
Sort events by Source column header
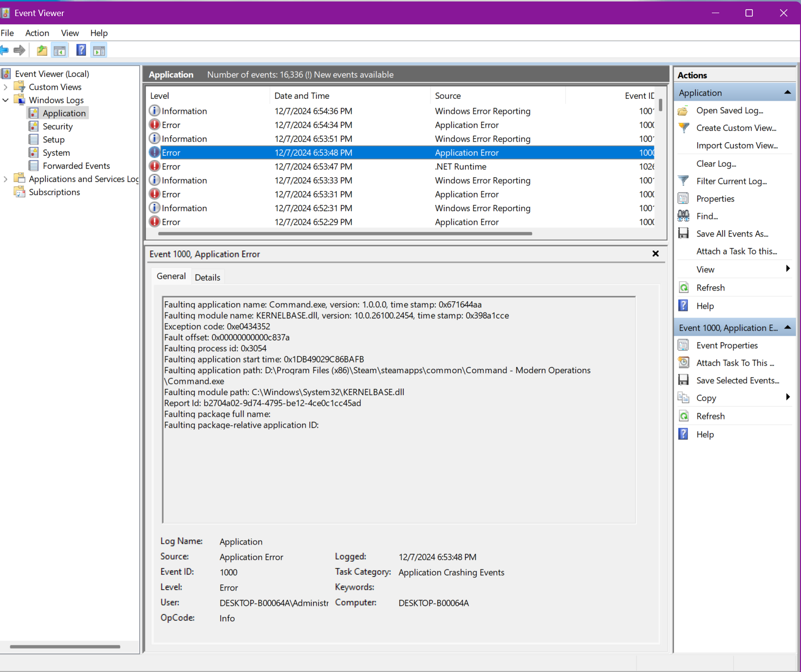click(498, 96)
